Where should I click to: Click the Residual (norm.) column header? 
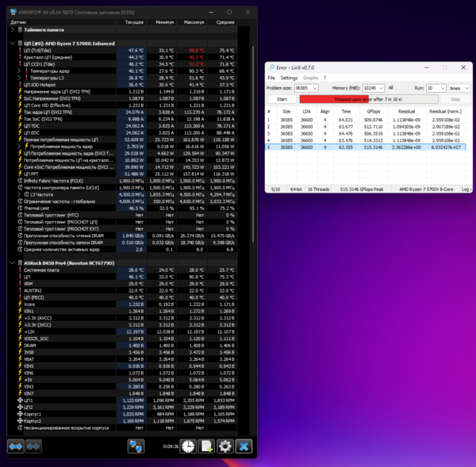point(445,111)
